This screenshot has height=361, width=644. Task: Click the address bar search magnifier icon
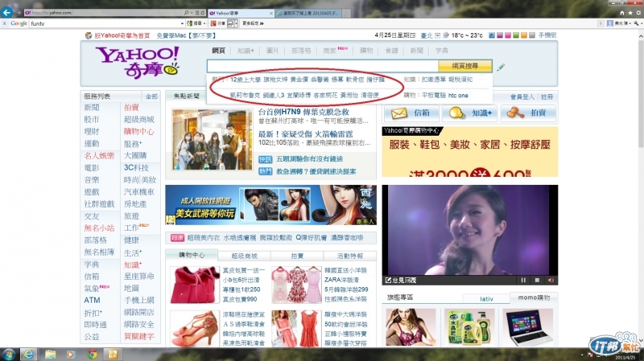(186, 13)
